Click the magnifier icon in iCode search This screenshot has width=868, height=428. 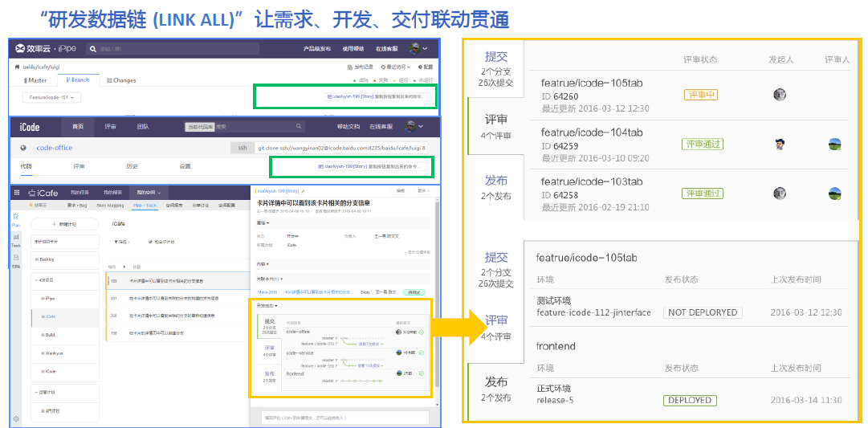tap(300, 127)
